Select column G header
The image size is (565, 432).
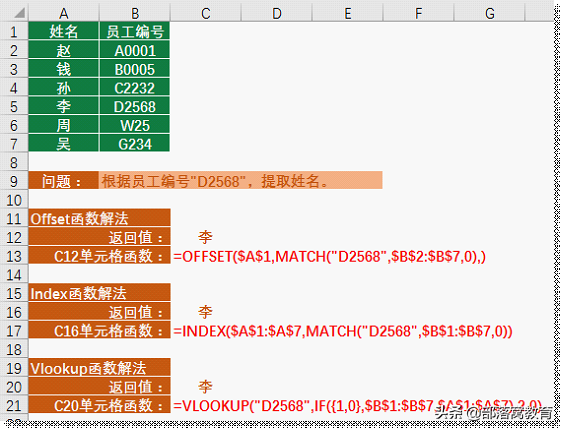(489, 14)
